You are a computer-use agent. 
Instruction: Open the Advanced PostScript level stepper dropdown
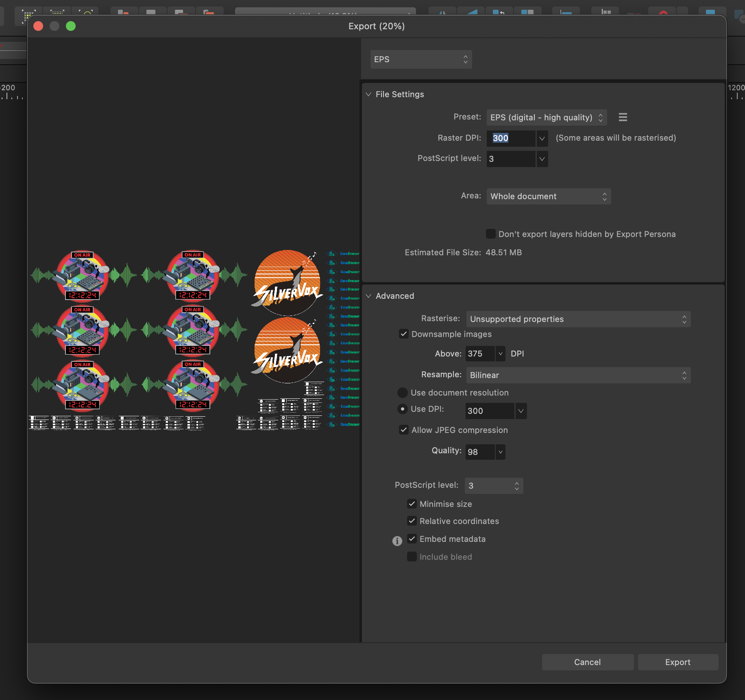(x=494, y=486)
